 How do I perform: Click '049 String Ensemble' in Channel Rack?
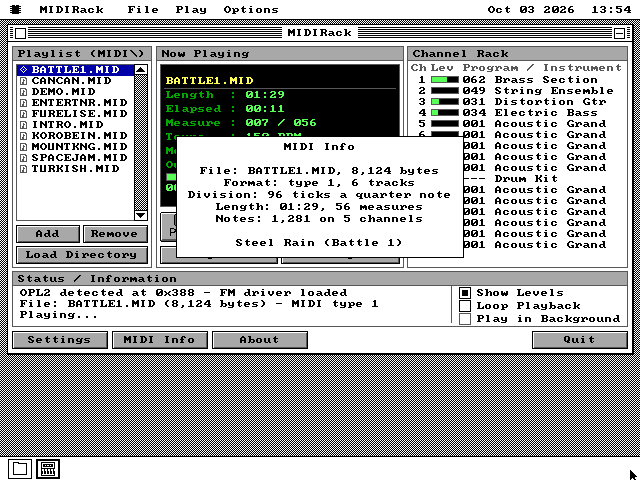coord(538,91)
